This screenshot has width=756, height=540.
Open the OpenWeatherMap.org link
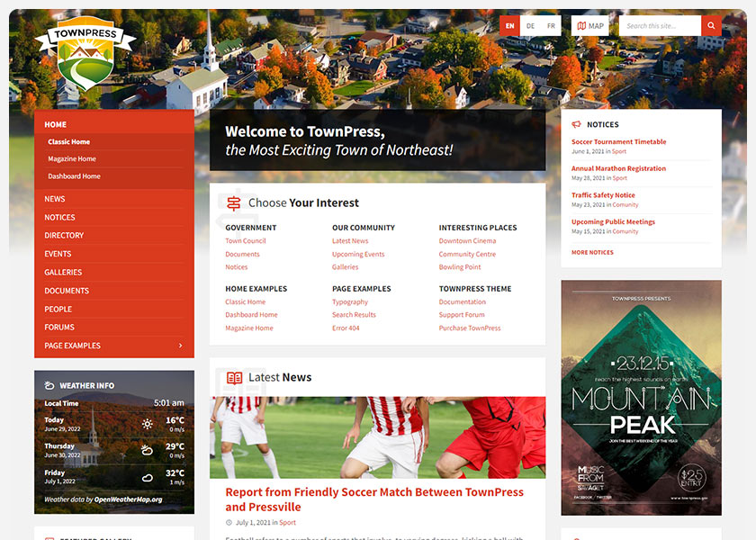[128, 499]
